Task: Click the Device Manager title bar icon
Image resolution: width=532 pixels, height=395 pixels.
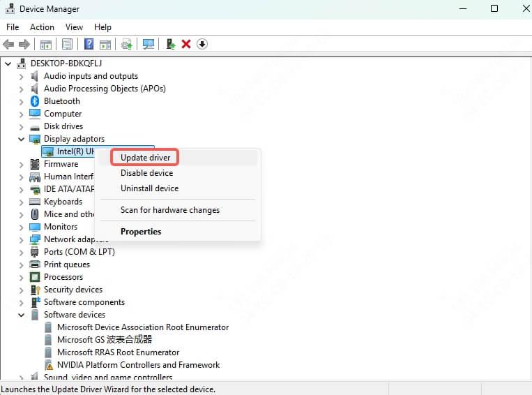Action: point(10,8)
